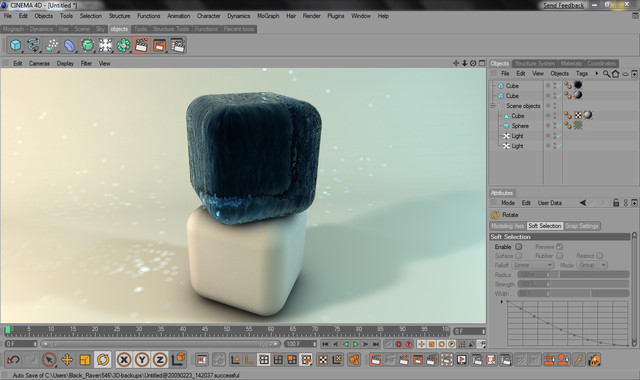The image size is (640, 380).
Task: Click the green play forward button
Action: click(x=356, y=344)
